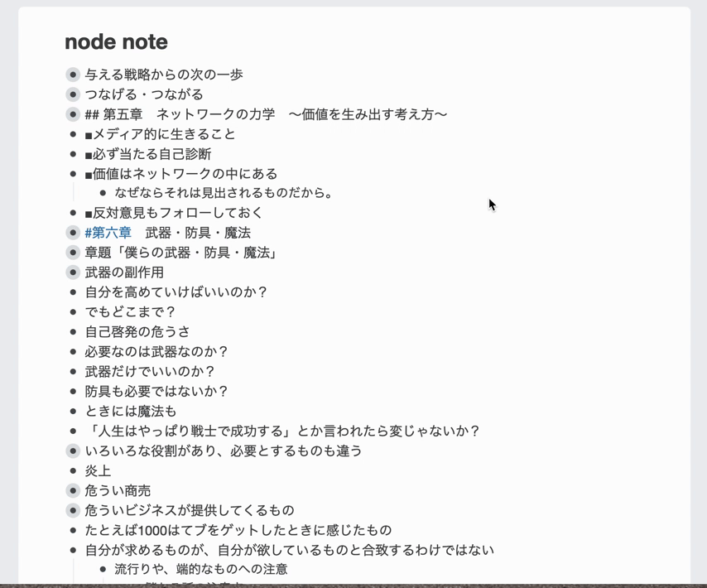Viewport: 707px width, 588px height.
Task: Click bullet of 自分が求めるものが、自分が欲している item
Action: tap(73, 550)
